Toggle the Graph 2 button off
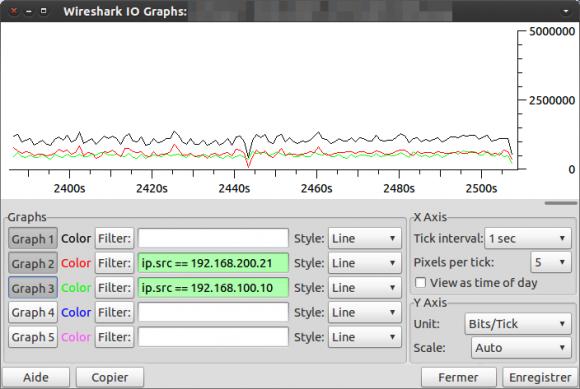 (33, 263)
